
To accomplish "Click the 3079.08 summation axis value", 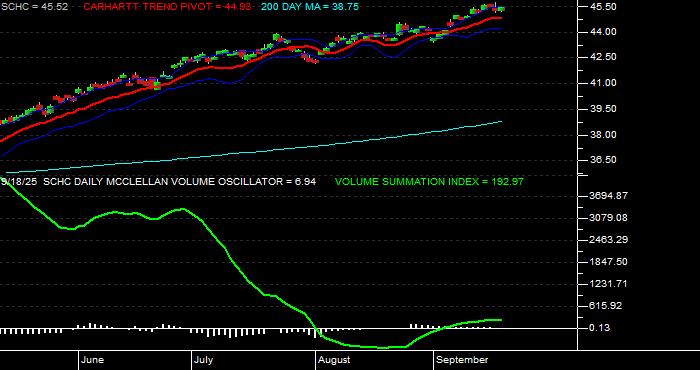I will (608, 218).
